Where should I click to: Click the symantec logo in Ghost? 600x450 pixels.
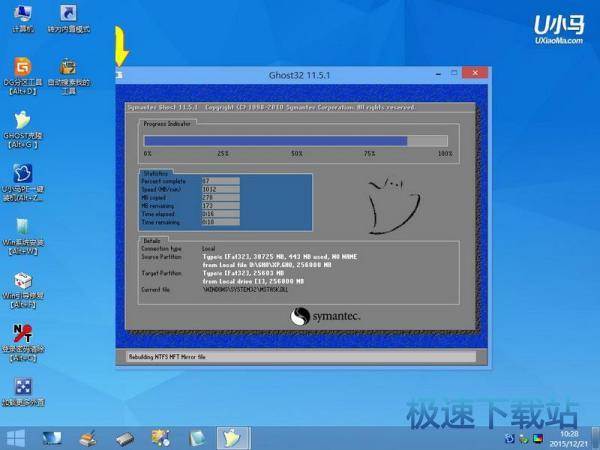tap(325, 316)
